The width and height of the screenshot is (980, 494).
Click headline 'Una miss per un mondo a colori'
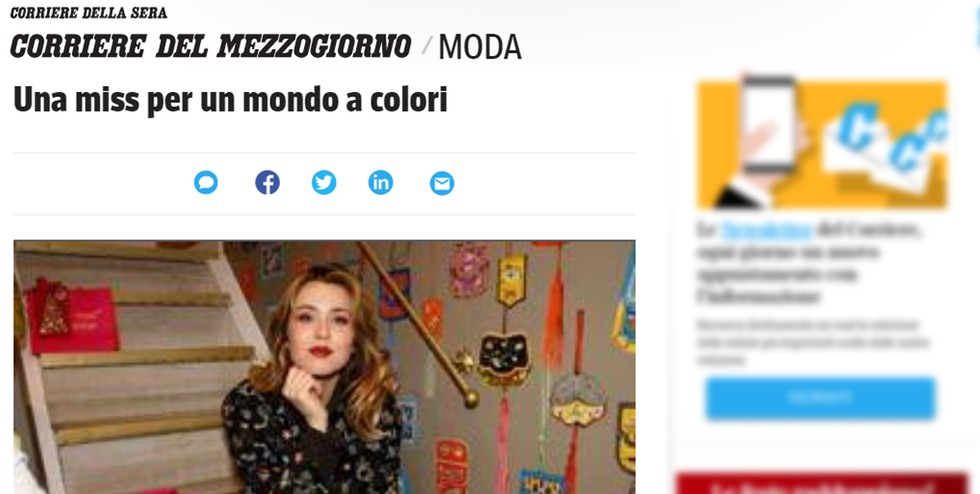tap(230, 100)
